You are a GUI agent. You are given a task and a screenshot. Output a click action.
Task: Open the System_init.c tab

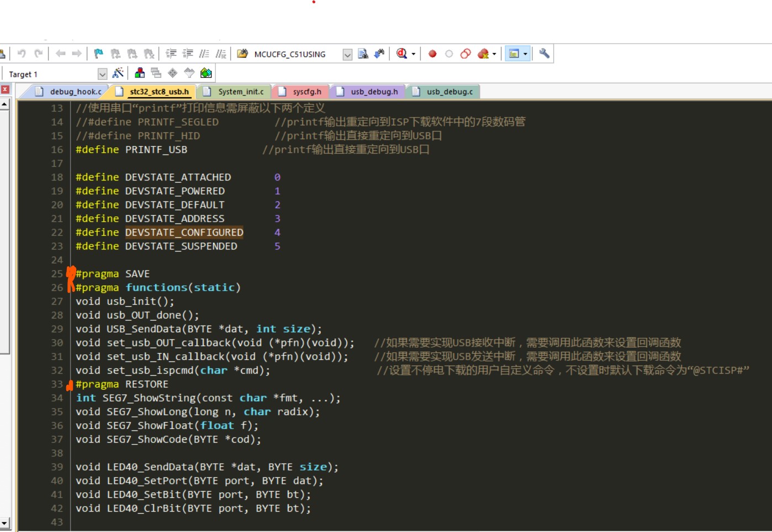(235, 92)
